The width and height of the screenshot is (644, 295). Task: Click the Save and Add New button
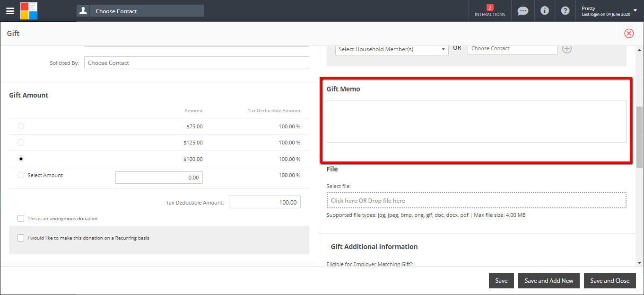[548, 280]
